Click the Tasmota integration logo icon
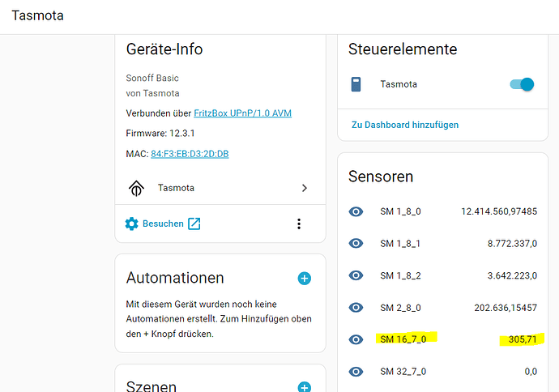 136,188
